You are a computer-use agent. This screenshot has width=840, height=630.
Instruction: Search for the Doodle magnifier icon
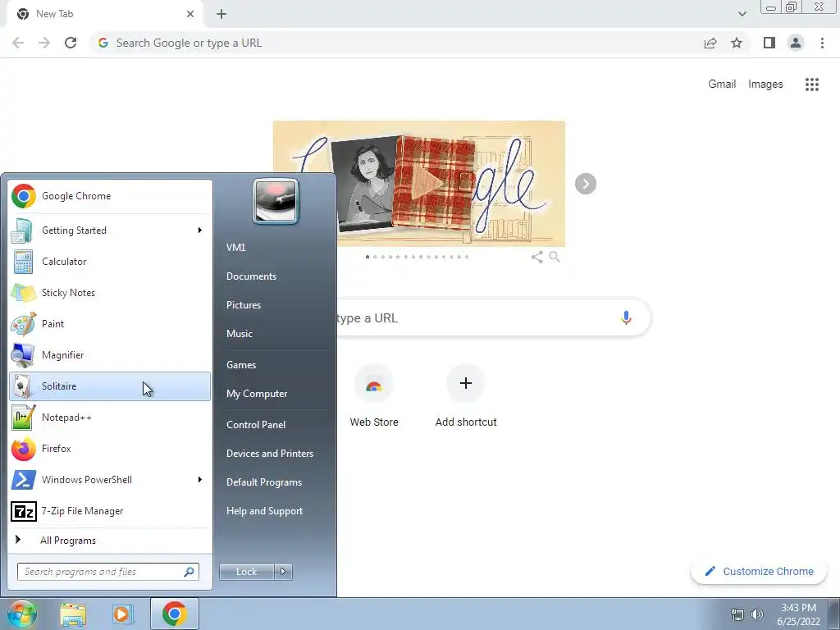point(555,257)
